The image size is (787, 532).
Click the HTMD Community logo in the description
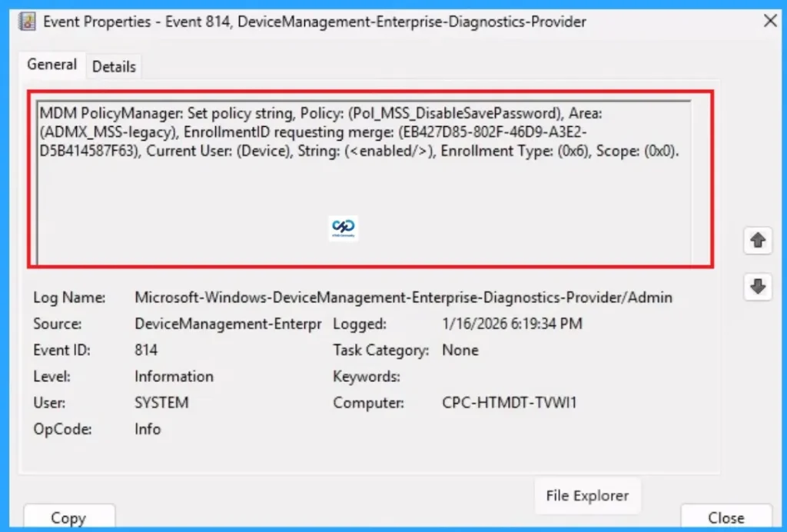tap(343, 228)
